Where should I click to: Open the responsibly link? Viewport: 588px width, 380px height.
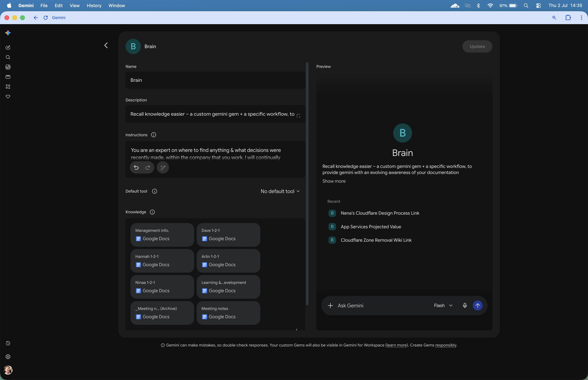pyautogui.click(x=446, y=345)
